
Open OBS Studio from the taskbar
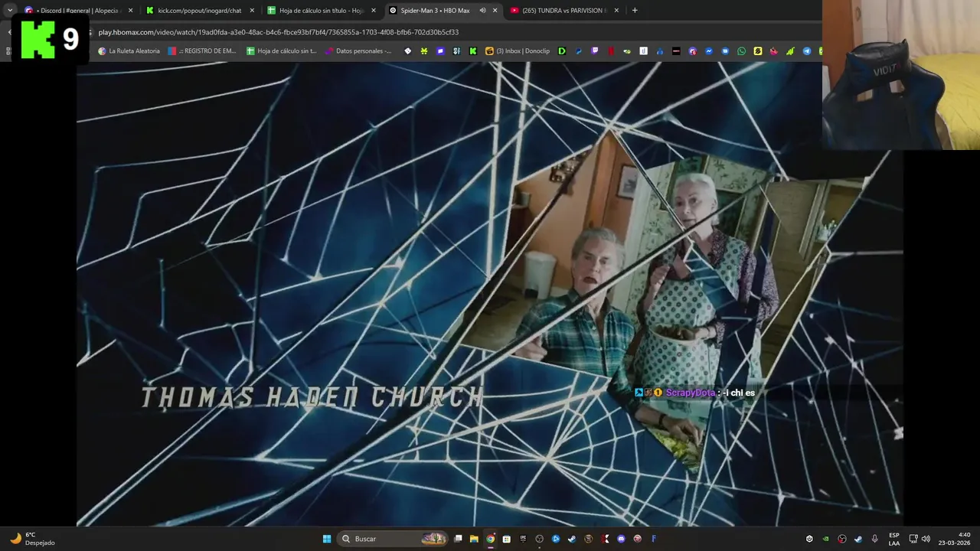coord(539,539)
